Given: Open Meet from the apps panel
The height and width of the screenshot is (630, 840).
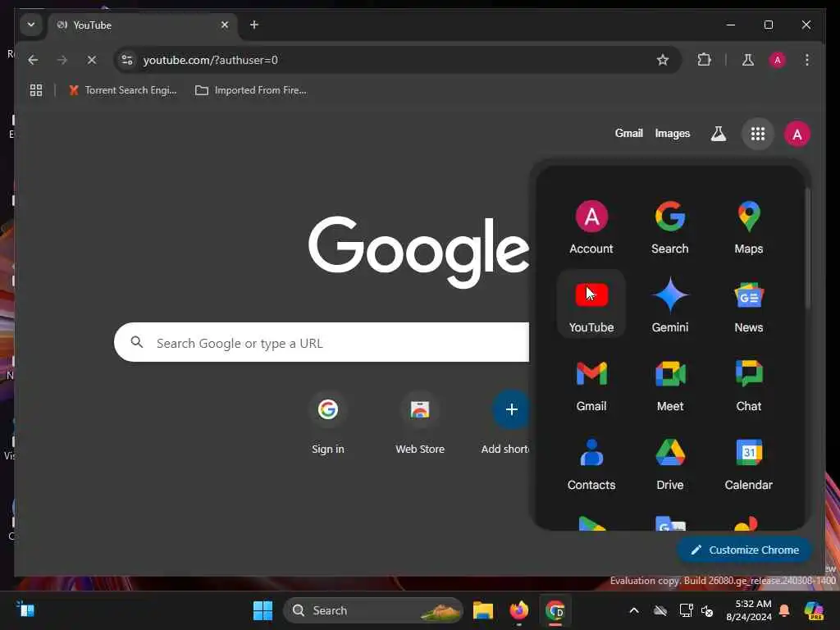Looking at the screenshot, I should [x=669, y=384].
